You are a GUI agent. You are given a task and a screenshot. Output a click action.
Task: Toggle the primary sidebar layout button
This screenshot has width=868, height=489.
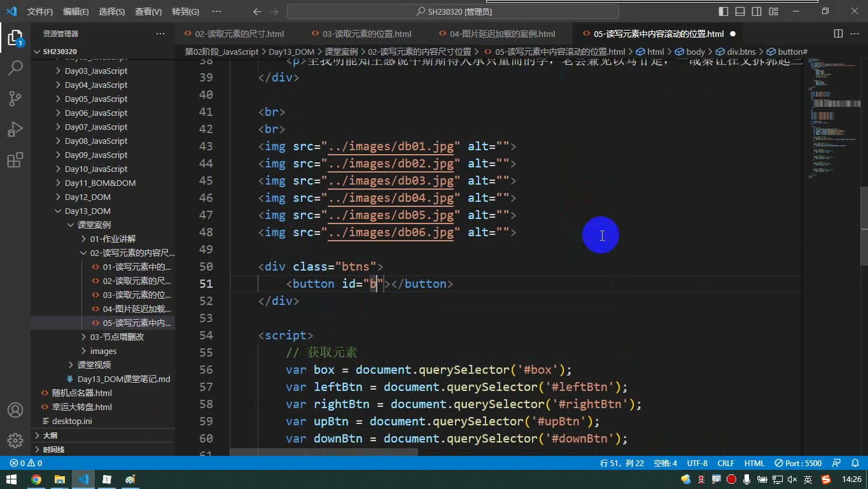[724, 11]
